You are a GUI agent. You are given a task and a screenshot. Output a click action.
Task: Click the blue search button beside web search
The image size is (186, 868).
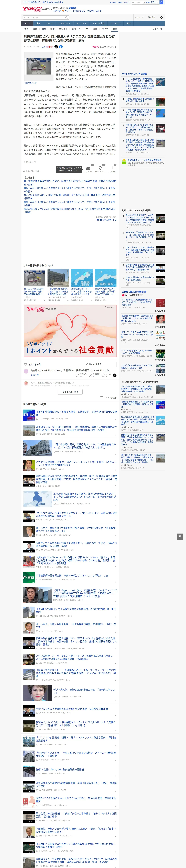(161, 2)
